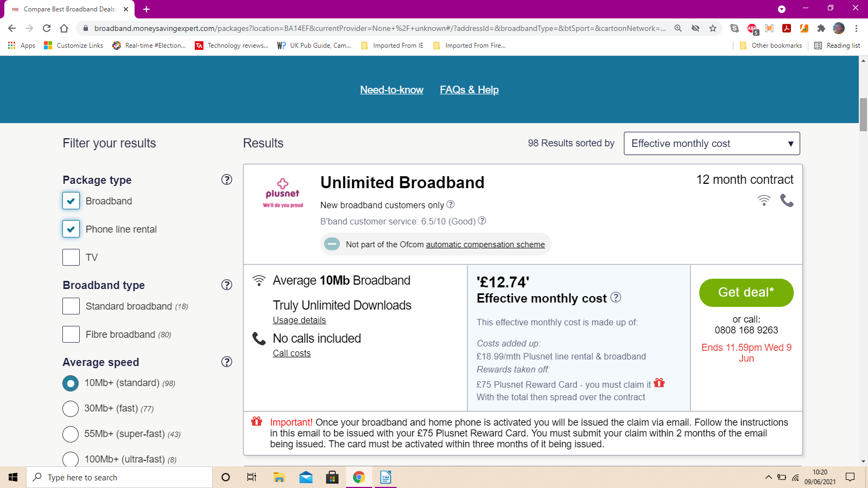Open Technology reviews bookmark

(x=232, y=46)
